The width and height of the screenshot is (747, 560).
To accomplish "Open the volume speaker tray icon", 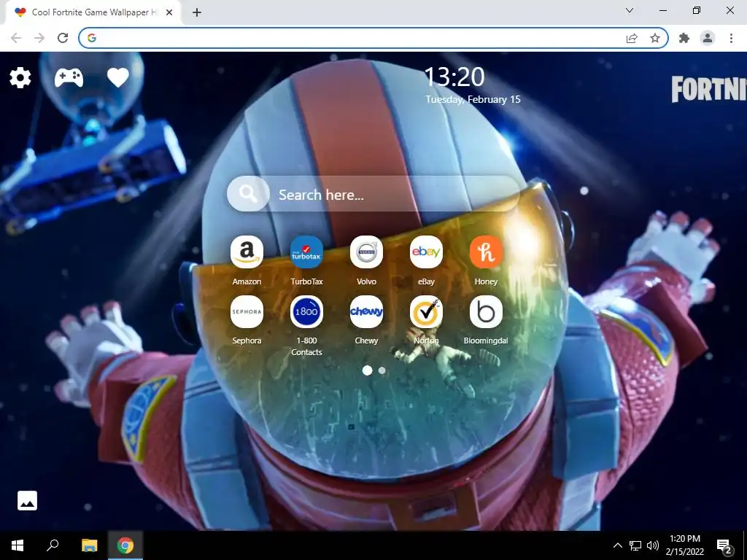I will pyautogui.click(x=653, y=545).
